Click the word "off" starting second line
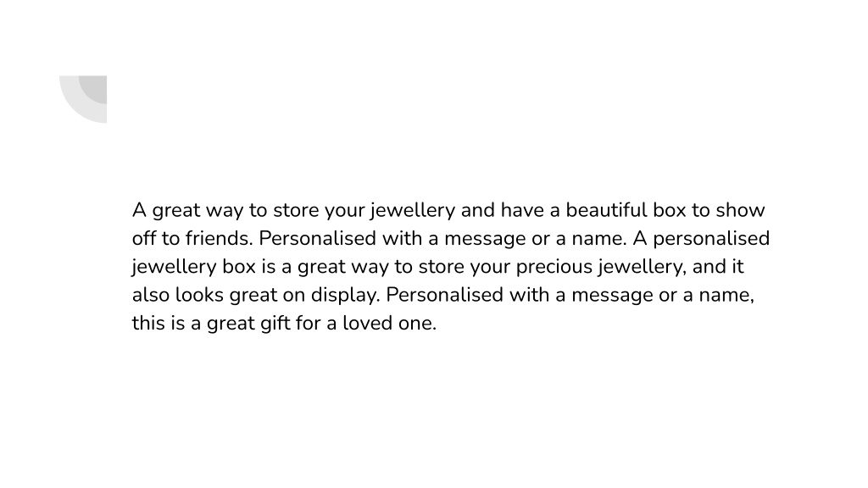Screen dimensions: 868x488 (144, 238)
